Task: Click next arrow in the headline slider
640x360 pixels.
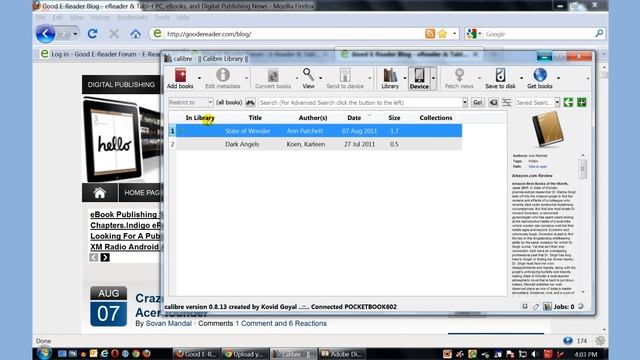Action: [x=105, y=258]
